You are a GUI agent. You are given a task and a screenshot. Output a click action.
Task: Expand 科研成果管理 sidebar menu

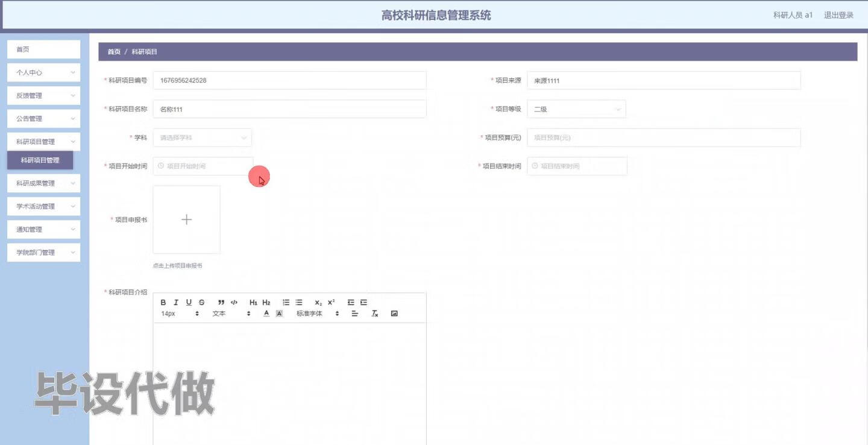43,183
